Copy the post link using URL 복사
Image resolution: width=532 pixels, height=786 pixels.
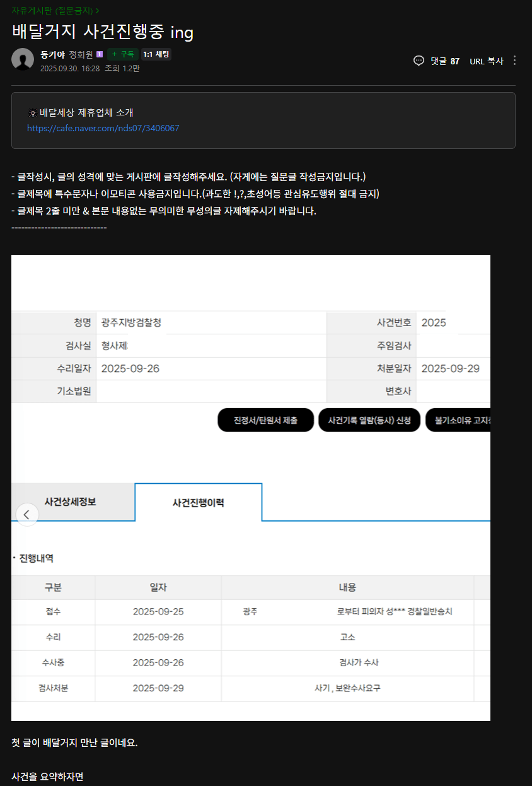(486, 61)
